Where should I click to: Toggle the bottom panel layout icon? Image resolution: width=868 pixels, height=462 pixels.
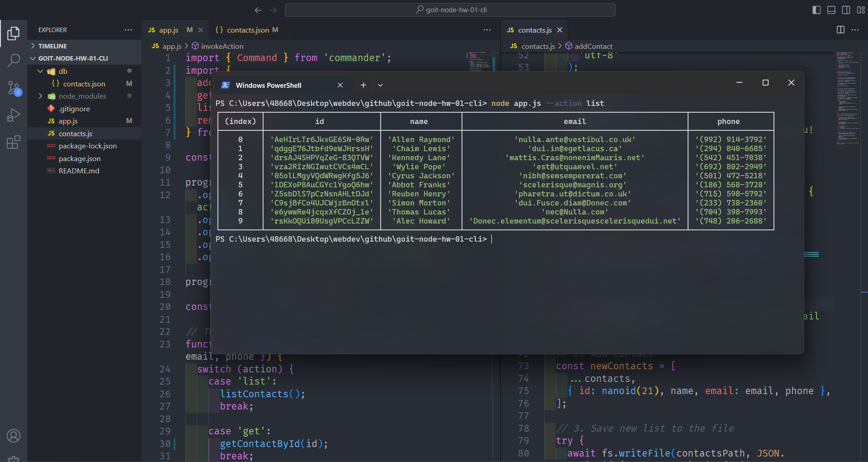click(831, 10)
